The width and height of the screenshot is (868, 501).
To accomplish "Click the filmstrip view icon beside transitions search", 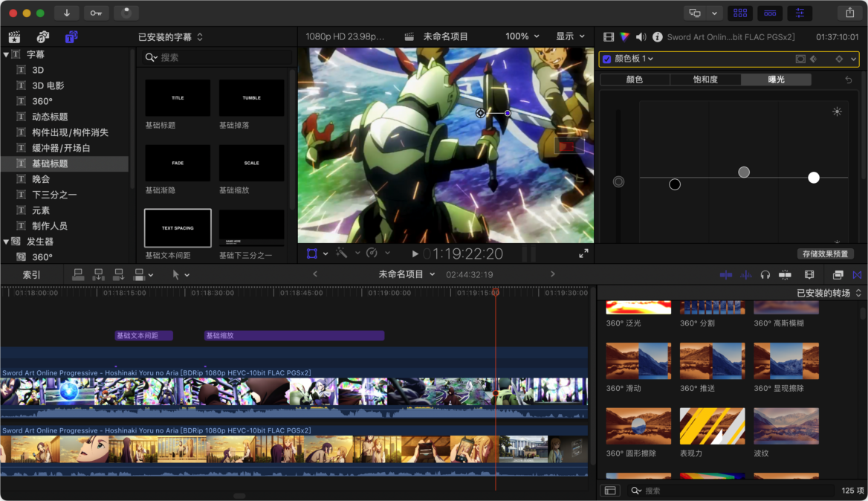I will 610,491.
